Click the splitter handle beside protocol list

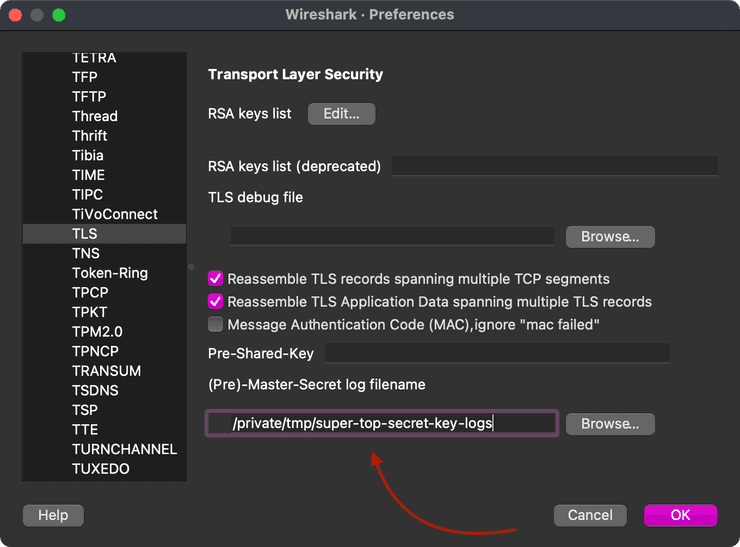191,267
